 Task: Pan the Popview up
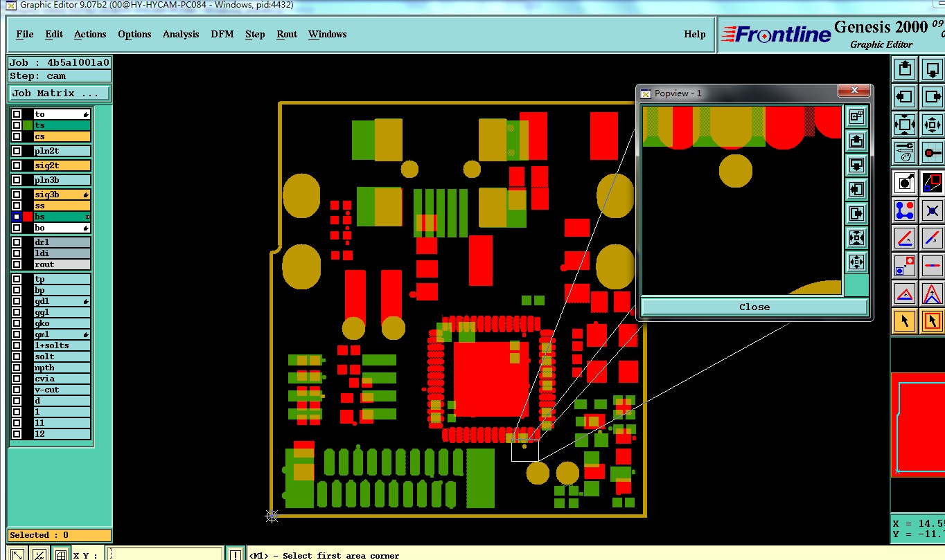(x=857, y=141)
